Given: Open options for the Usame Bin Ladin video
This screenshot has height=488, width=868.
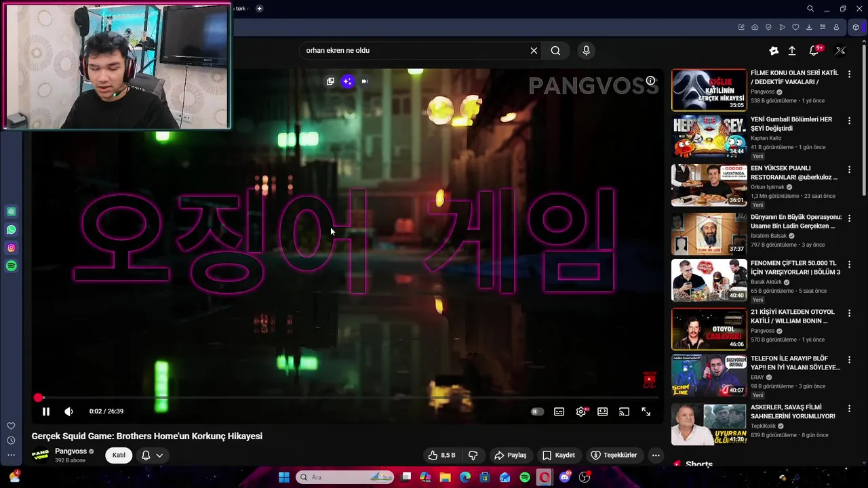Looking at the screenshot, I should click(x=849, y=218).
